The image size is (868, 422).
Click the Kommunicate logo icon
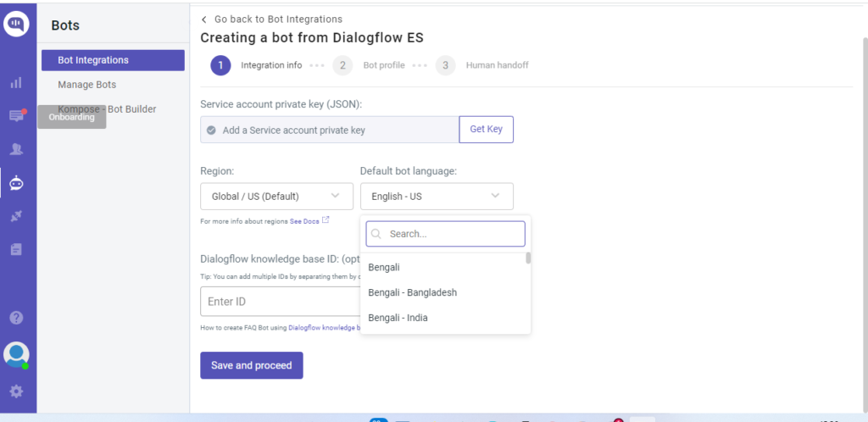tap(16, 24)
